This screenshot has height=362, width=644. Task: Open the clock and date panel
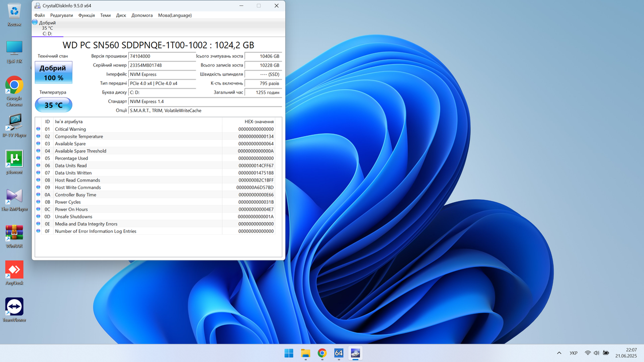(626, 353)
